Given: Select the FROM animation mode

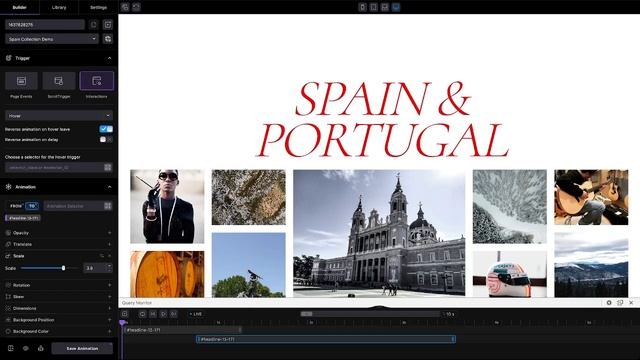Looking at the screenshot, I should 16,206.
